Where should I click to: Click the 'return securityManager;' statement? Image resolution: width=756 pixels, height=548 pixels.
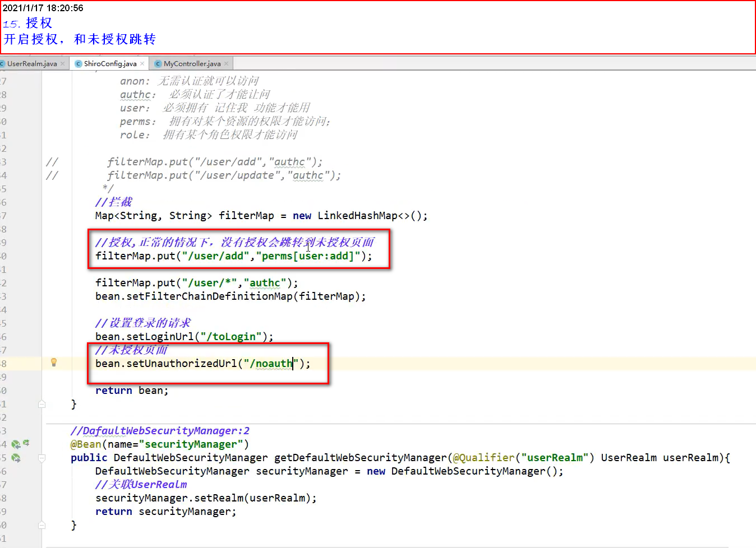pos(166,512)
